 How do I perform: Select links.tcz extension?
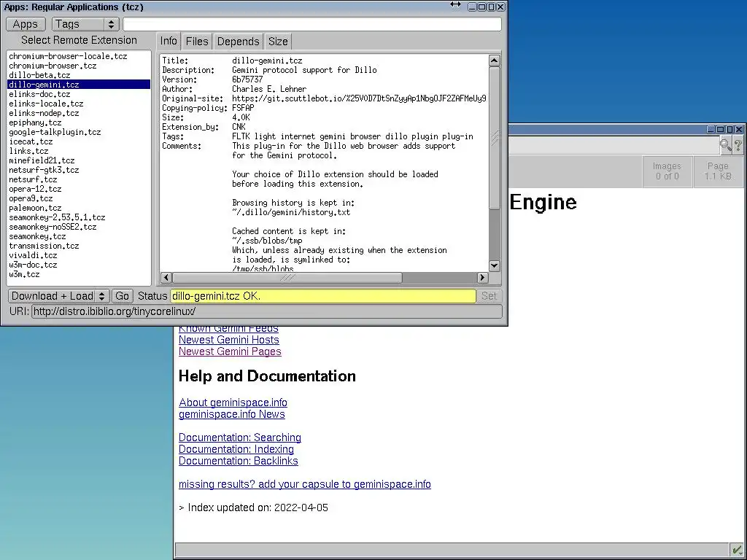[79, 151]
